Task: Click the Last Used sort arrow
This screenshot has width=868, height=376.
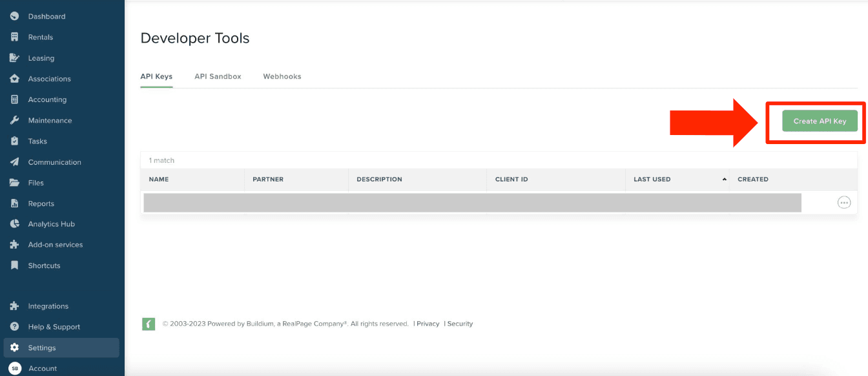Action: point(724,179)
